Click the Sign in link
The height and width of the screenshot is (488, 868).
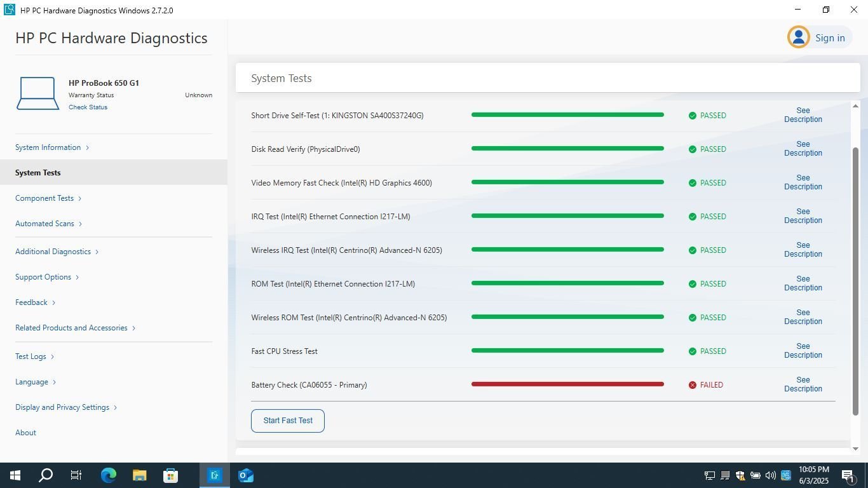[830, 38]
